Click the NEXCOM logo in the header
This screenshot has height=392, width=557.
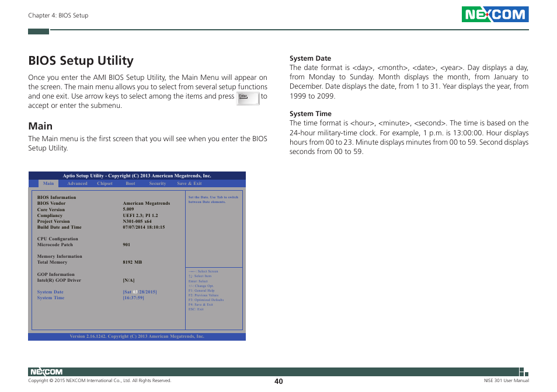pyautogui.click(x=495, y=14)
